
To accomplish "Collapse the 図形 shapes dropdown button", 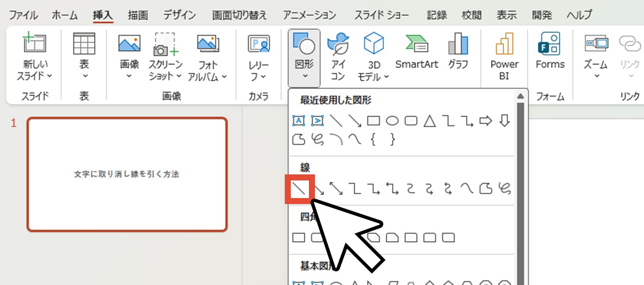I will (304, 58).
